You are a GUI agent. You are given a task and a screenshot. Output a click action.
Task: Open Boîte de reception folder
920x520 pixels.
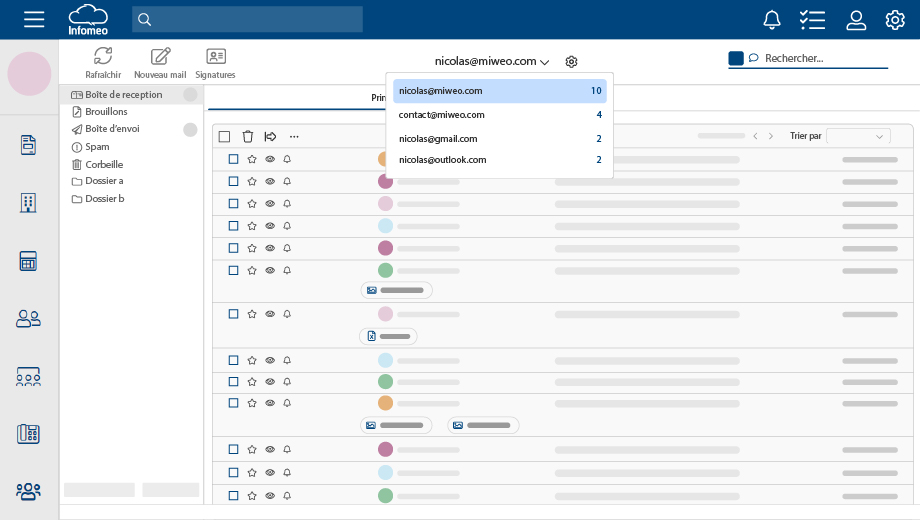[131, 94]
